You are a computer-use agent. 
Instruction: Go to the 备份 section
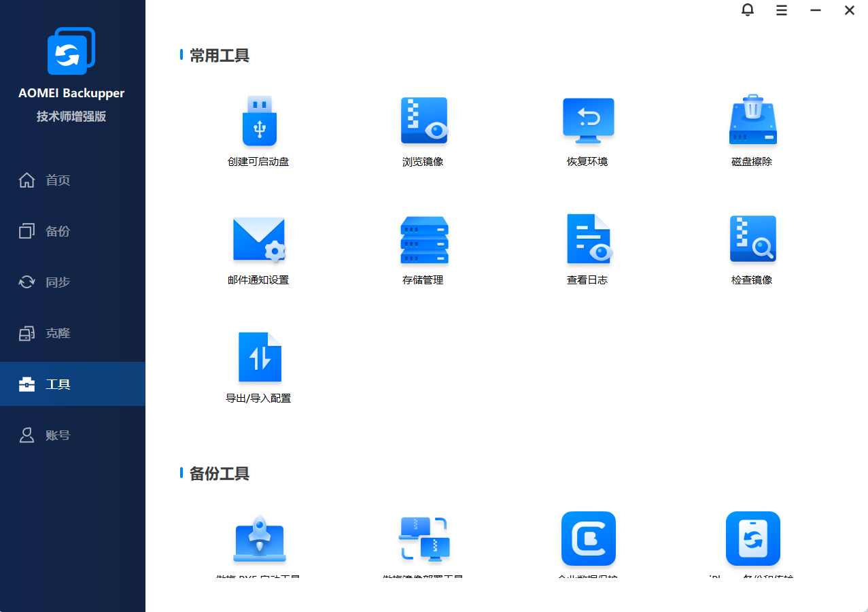tap(57, 231)
